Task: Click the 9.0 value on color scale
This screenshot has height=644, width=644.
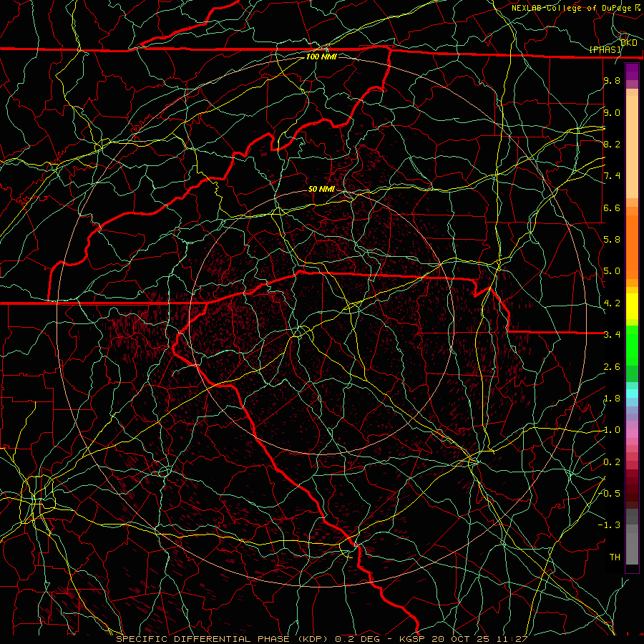Action: coord(612,112)
